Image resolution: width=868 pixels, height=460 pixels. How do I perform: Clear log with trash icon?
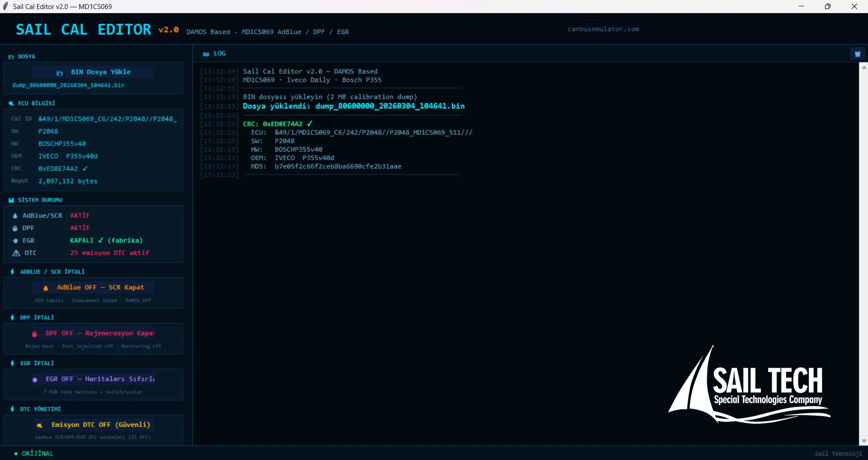857,54
